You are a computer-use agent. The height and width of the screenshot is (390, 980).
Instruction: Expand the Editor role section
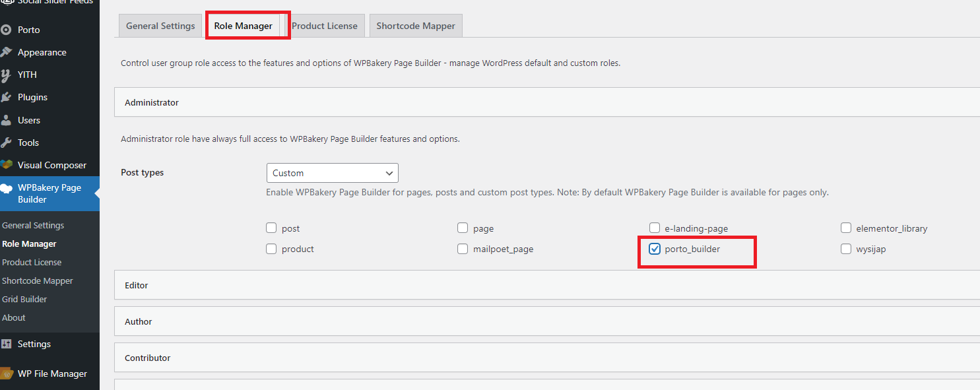(x=547, y=285)
